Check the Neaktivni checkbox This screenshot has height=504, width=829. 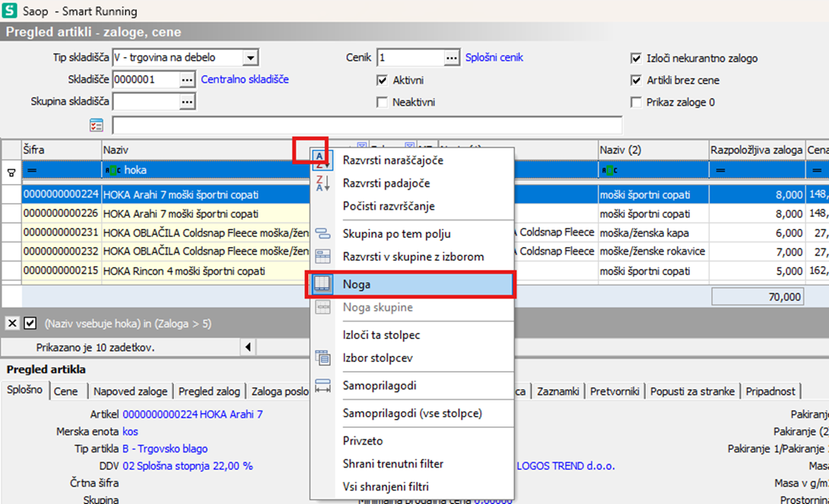[382, 102]
